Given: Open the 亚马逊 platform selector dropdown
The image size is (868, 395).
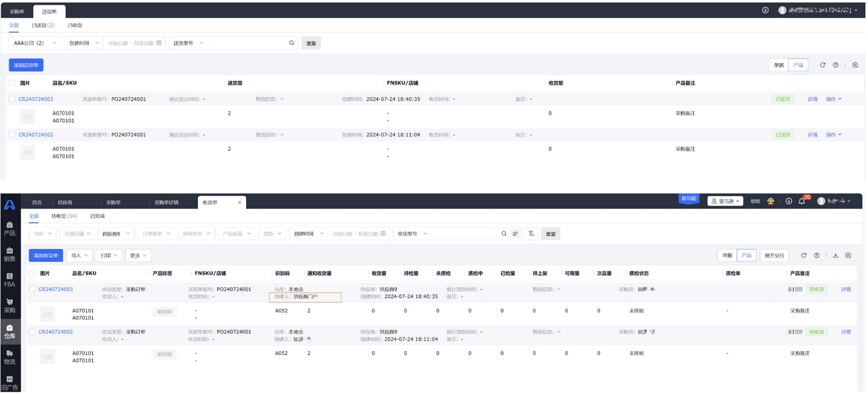Looking at the screenshot, I should 725,202.
